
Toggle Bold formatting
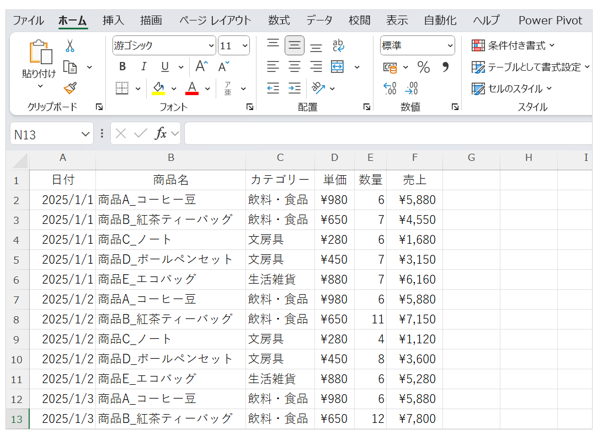click(x=122, y=67)
